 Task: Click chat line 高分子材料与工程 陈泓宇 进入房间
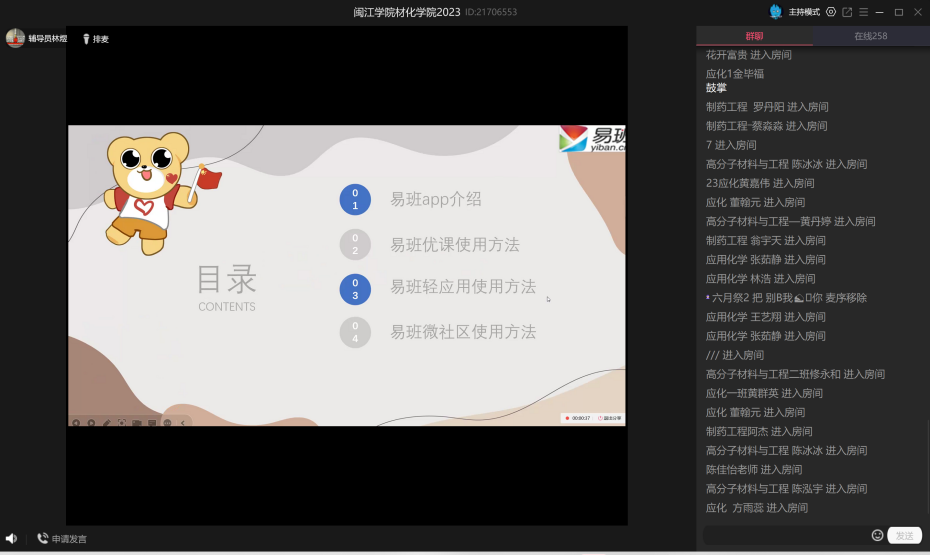(x=786, y=489)
